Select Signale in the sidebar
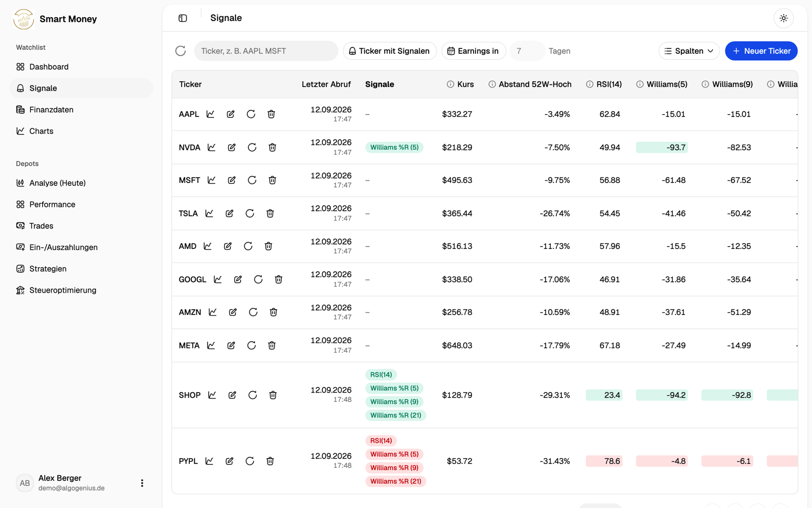The height and width of the screenshot is (508, 812). 81,88
